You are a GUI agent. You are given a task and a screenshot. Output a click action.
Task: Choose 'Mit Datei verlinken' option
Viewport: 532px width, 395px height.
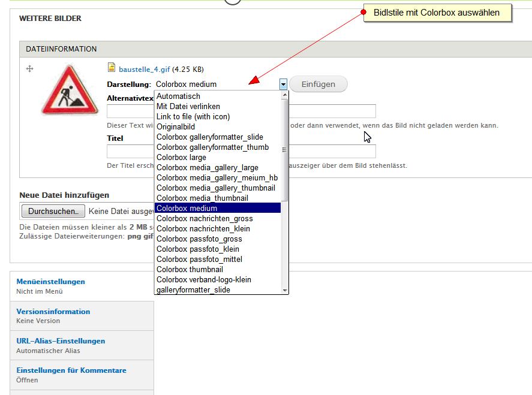(x=188, y=106)
